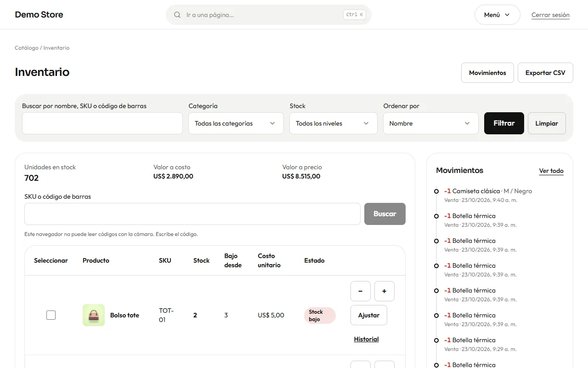Click the Unidades en stock 702 value
The height and width of the screenshot is (368, 588).
tap(32, 178)
